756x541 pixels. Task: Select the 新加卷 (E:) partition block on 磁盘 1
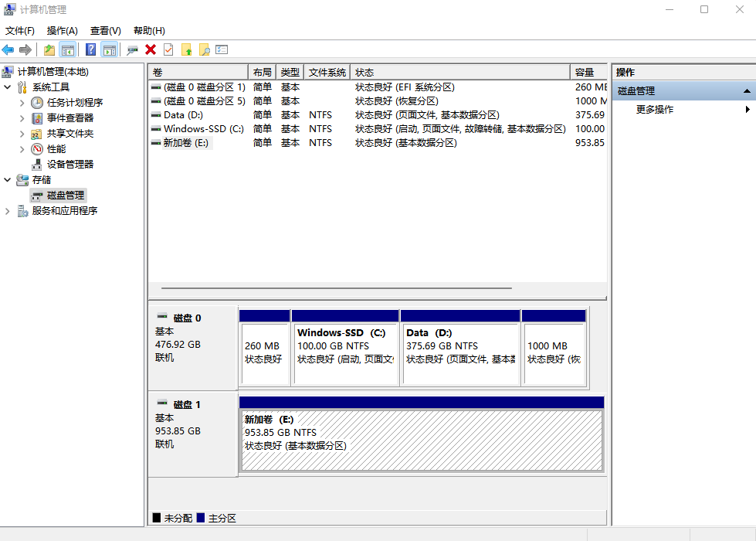422,434
